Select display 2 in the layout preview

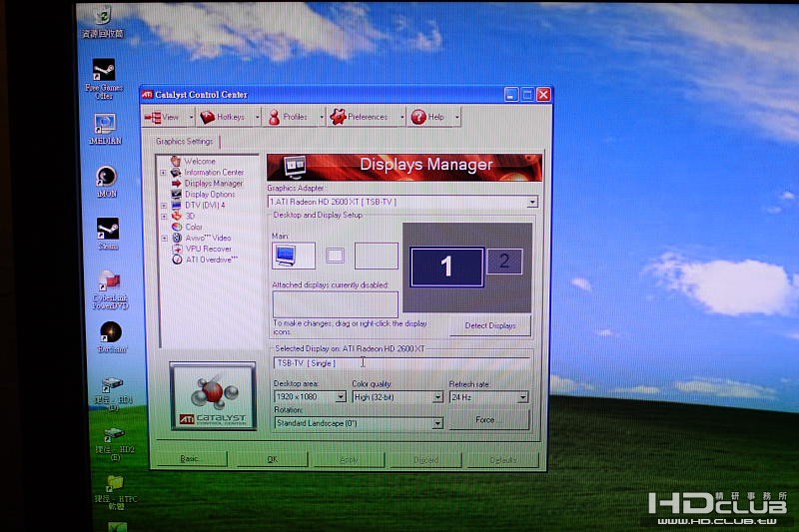[504, 262]
